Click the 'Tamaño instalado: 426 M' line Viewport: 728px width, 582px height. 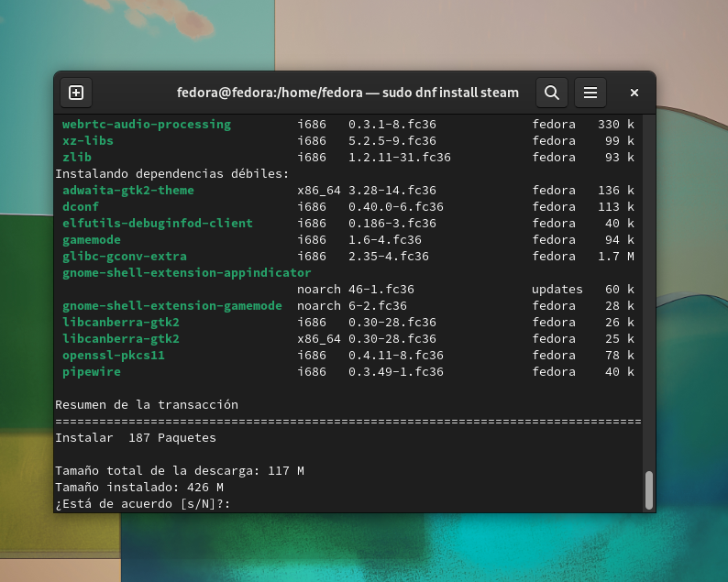click(x=139, y=488)
